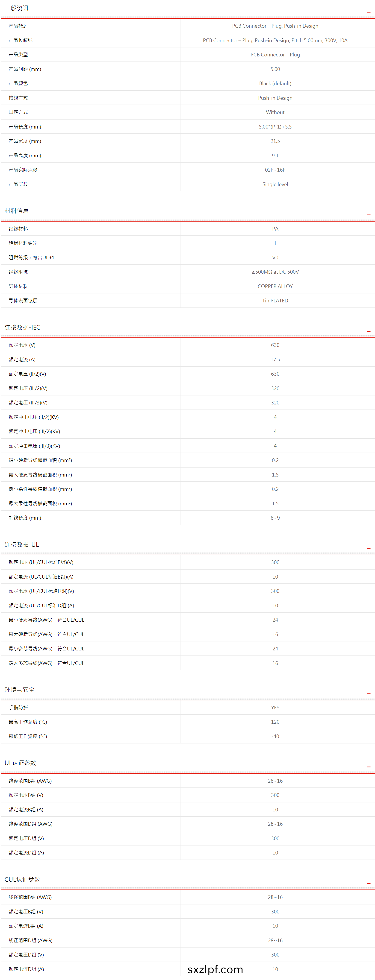Click the minus icon beside 连接数据-IEC

point(368,331)
